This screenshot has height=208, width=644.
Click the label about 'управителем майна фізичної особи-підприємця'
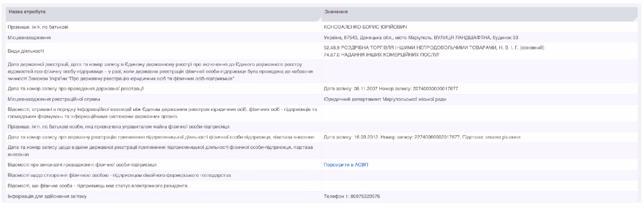(x=118, y=127)
